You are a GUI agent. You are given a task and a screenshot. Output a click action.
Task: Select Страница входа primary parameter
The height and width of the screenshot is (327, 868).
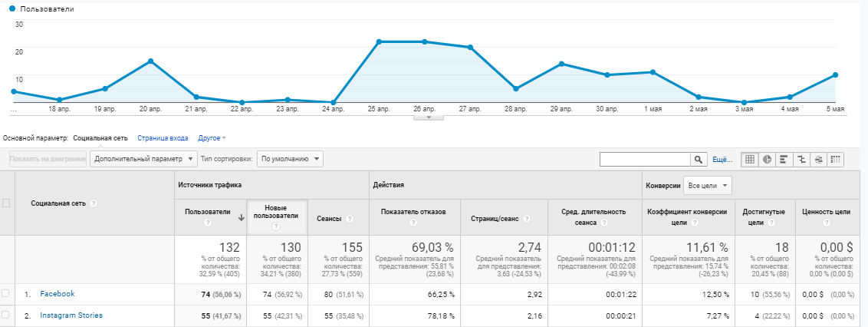coord(163,138)
